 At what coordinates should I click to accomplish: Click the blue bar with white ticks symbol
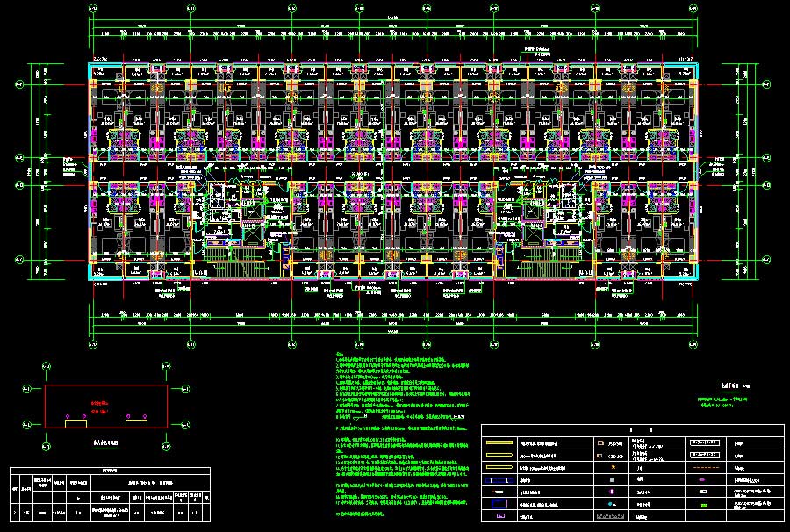pos(499,480)
